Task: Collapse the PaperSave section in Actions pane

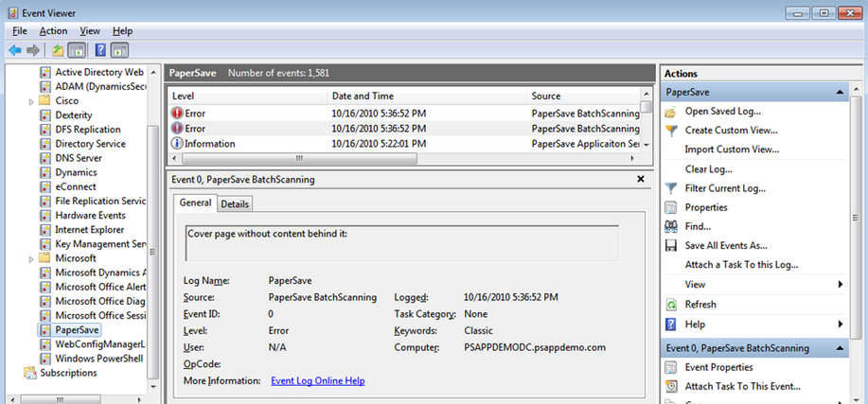Action: tap(839, 93)
